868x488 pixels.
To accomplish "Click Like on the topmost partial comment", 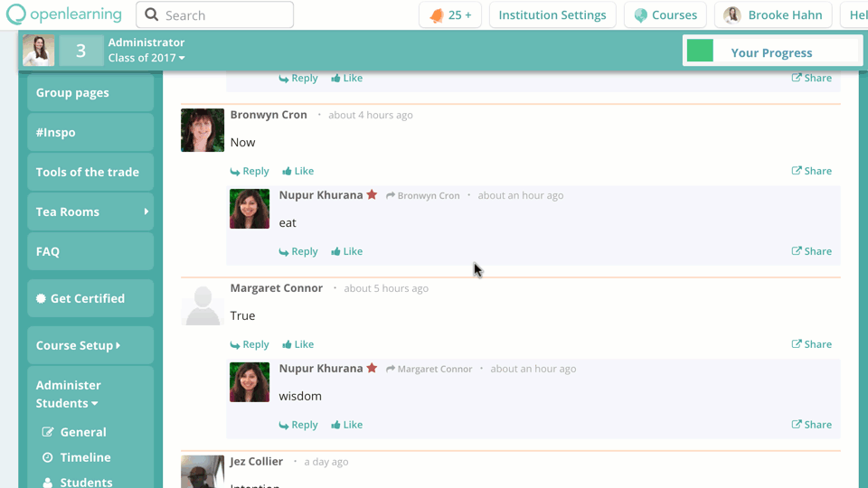I will (x=347, y=78).
